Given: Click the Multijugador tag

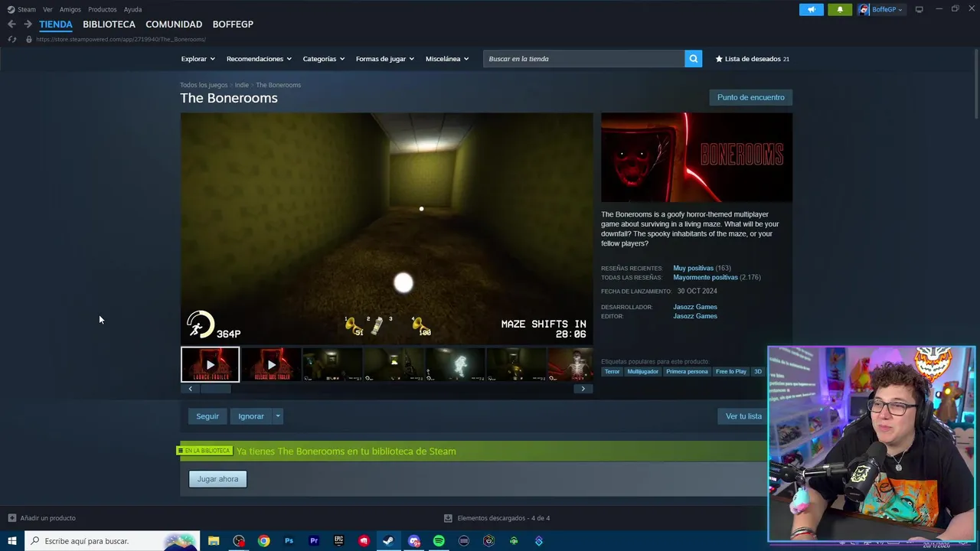Looking at the screenshot, I should coord(642,372).
